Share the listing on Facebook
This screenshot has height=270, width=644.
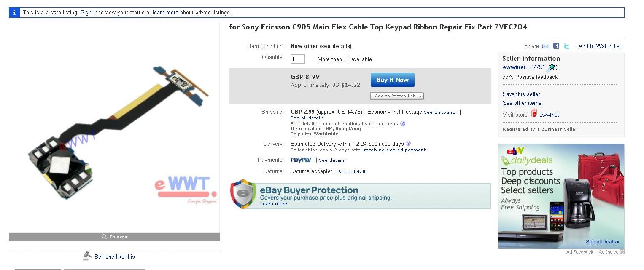tap(556, 46)
